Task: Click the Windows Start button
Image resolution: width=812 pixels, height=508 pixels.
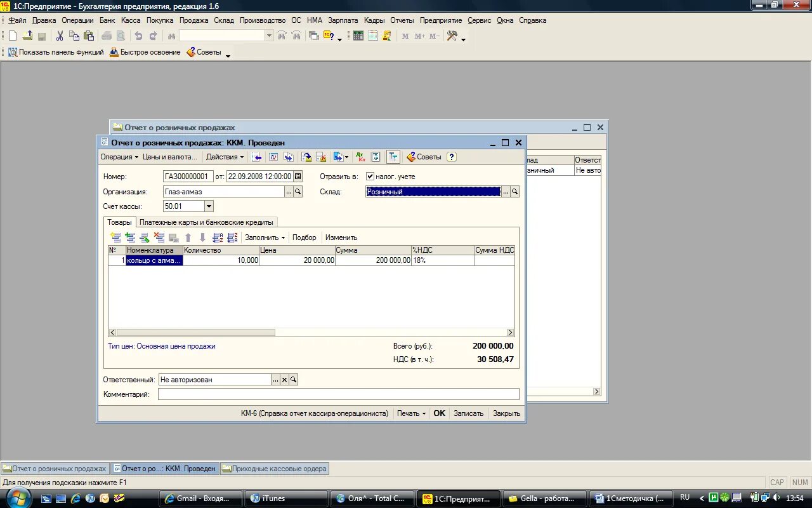Action: (x=17, y=498)
